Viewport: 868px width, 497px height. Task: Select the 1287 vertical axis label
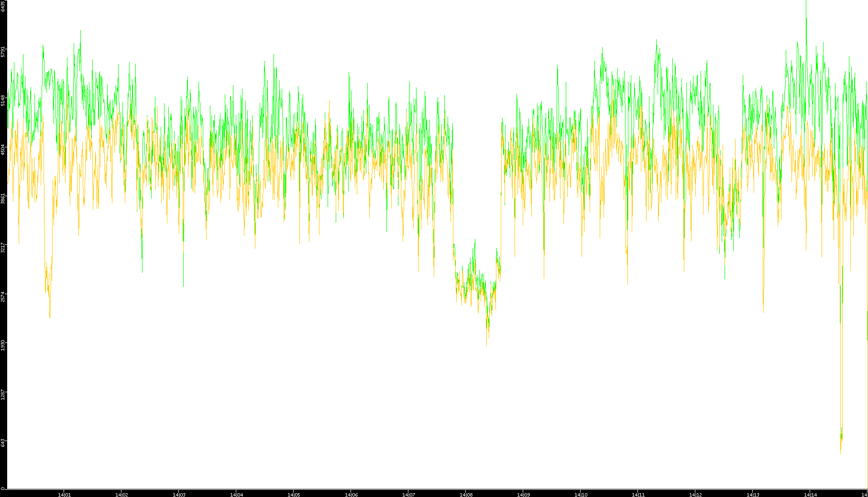pos(3,395)
